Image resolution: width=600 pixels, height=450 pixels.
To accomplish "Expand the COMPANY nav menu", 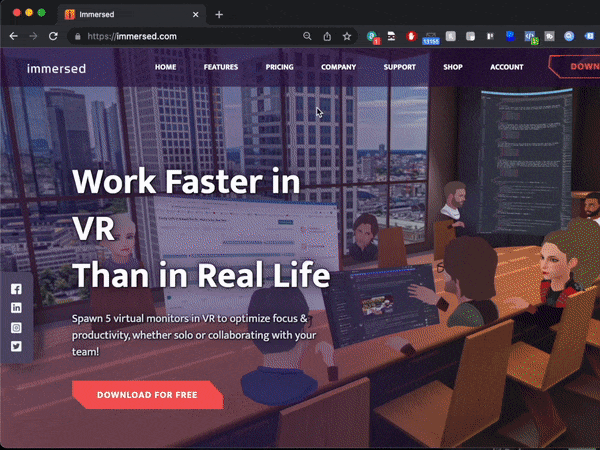I will click(x=338, y=67).
